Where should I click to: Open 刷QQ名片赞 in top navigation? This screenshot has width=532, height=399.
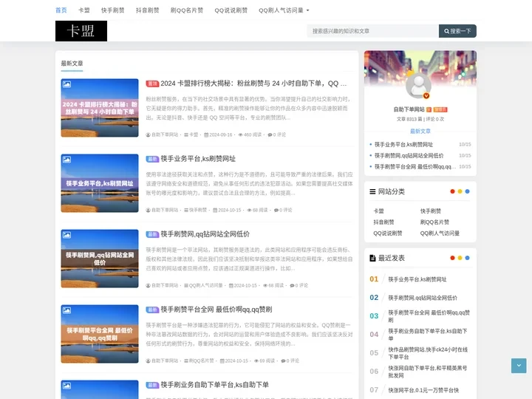187,10
